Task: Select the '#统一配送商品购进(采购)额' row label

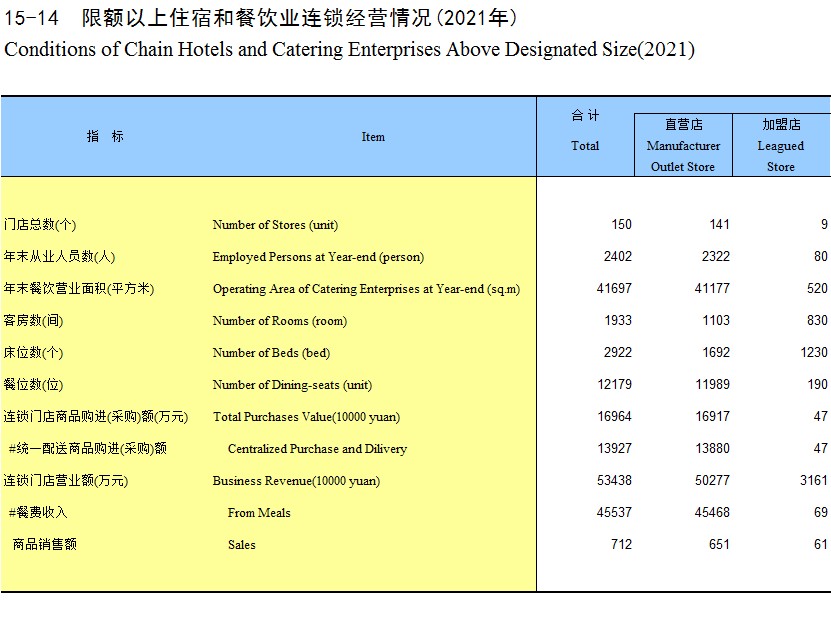Action: pos(87,448)
